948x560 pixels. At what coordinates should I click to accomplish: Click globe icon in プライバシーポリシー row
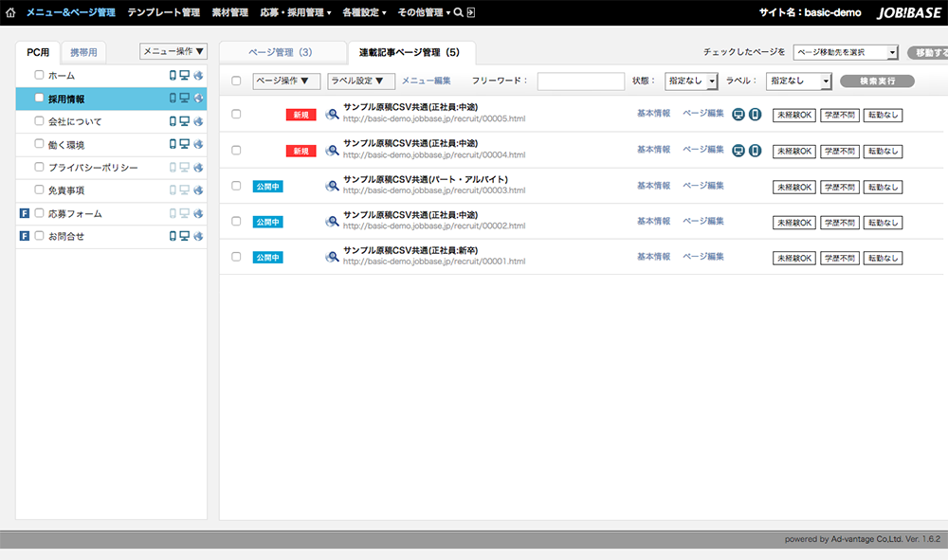click(x=198, y=168)
